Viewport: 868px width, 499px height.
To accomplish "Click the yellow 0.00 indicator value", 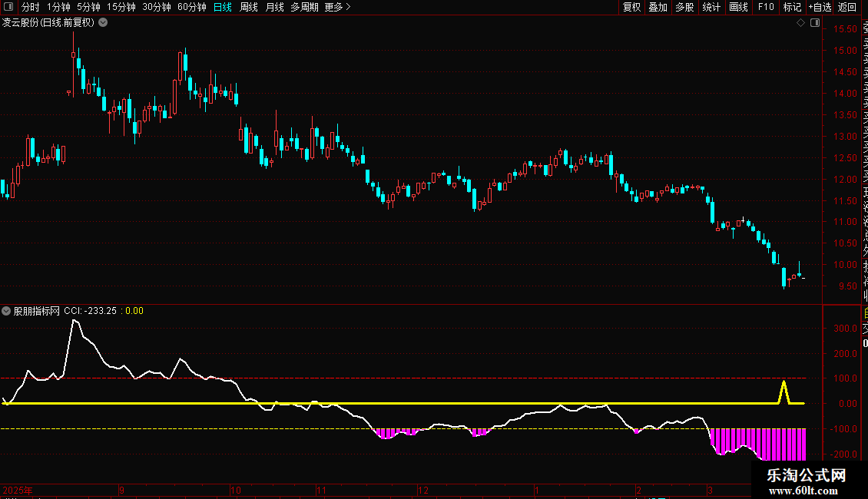I will [134, 311].
